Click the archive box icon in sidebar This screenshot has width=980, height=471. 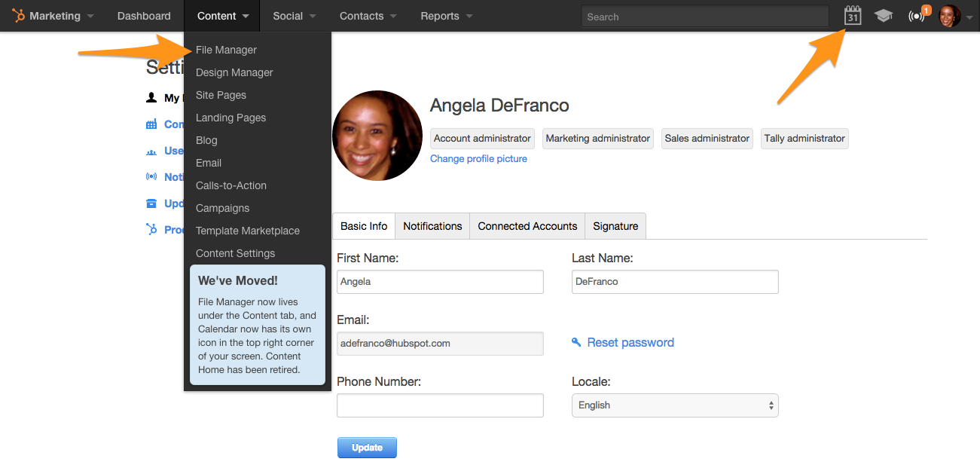[151, 203]
